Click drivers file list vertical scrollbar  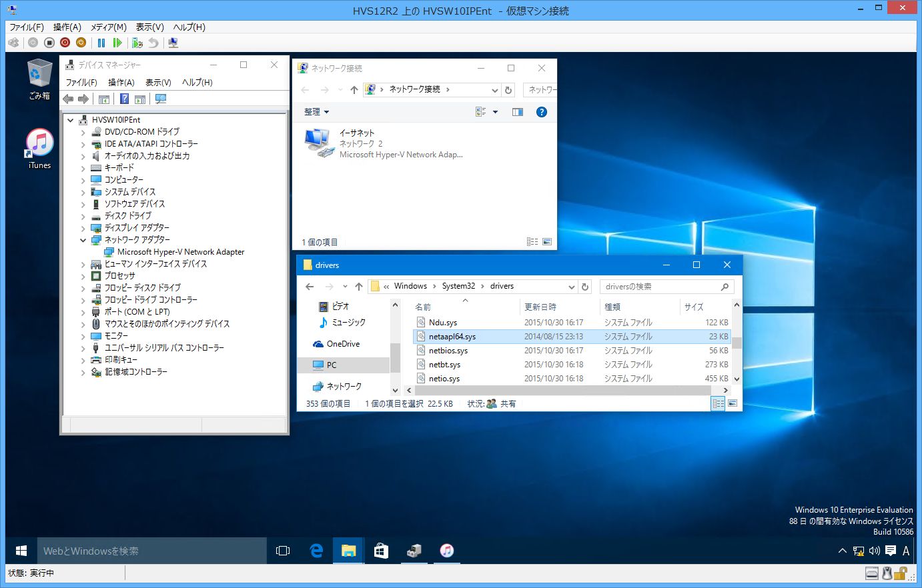coord(737,343)
